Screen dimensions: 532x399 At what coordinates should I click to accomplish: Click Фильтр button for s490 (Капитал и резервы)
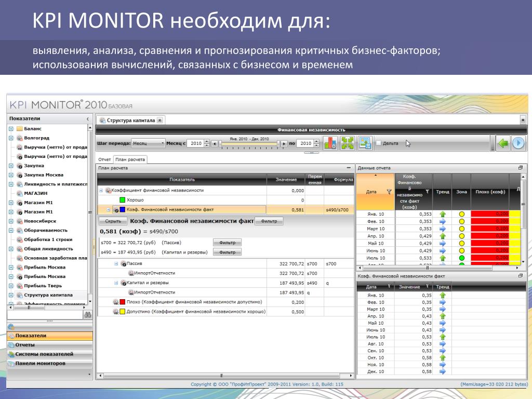[227, 252]
